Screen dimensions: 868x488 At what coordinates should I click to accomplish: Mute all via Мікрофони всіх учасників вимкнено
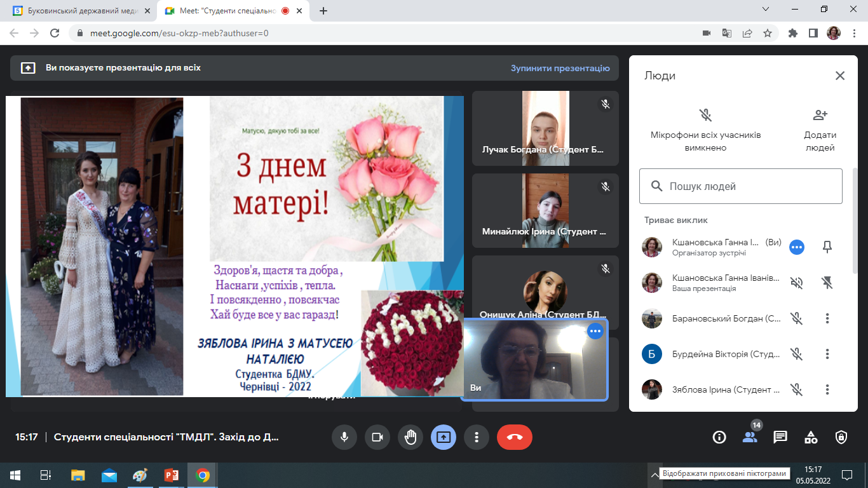click(x=705, y=130)
